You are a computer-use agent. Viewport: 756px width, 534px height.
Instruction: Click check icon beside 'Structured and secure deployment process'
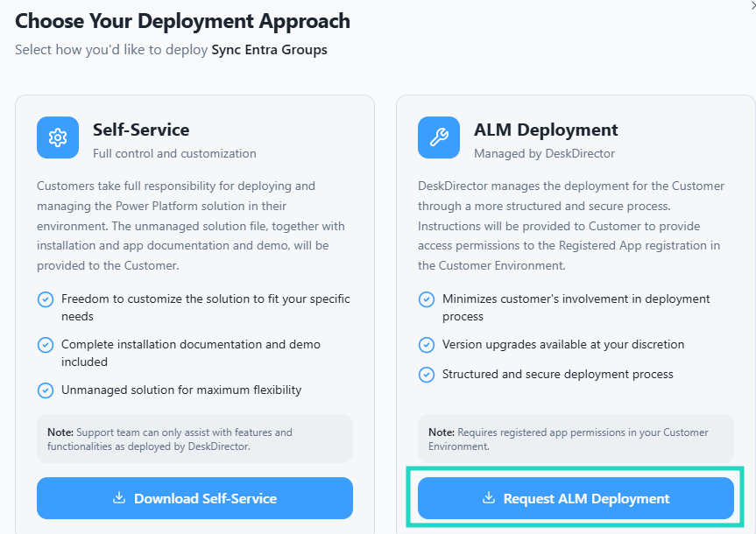(x=427, y=375)
